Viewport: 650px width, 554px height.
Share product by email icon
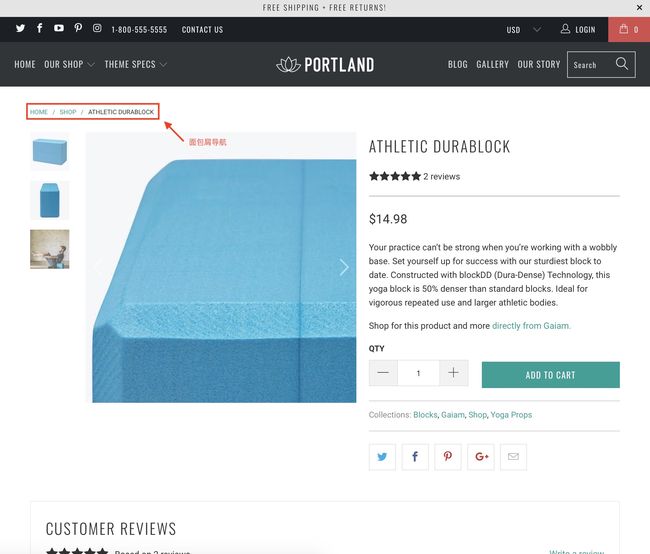514,457
